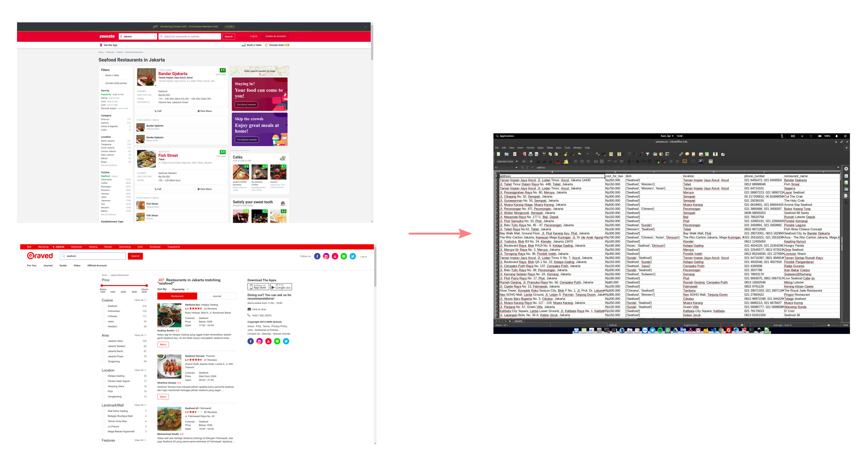Click the Insert Hyperlink chain icon
This screenshot has height=472, width=868.
pos(681,154)
